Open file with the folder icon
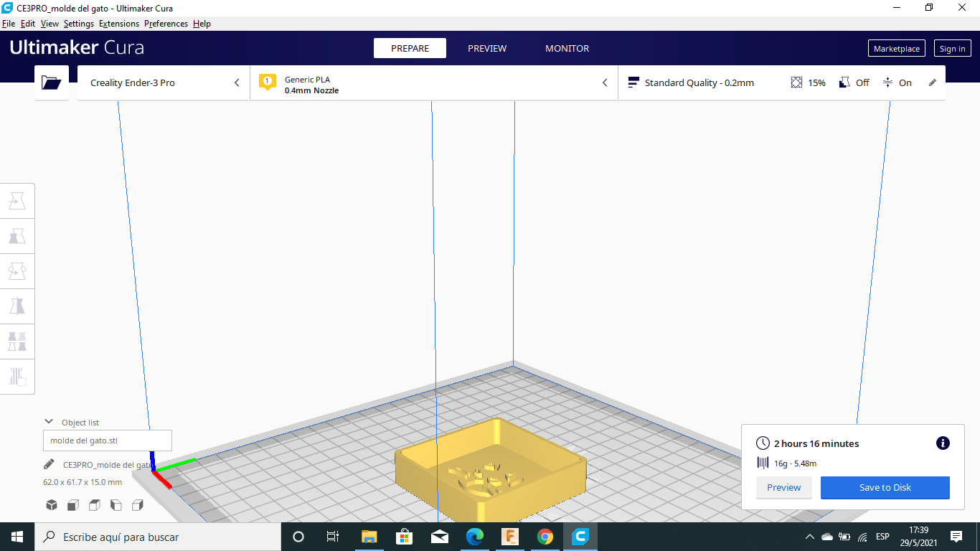980x551 pixels. [x=52, y=83]
